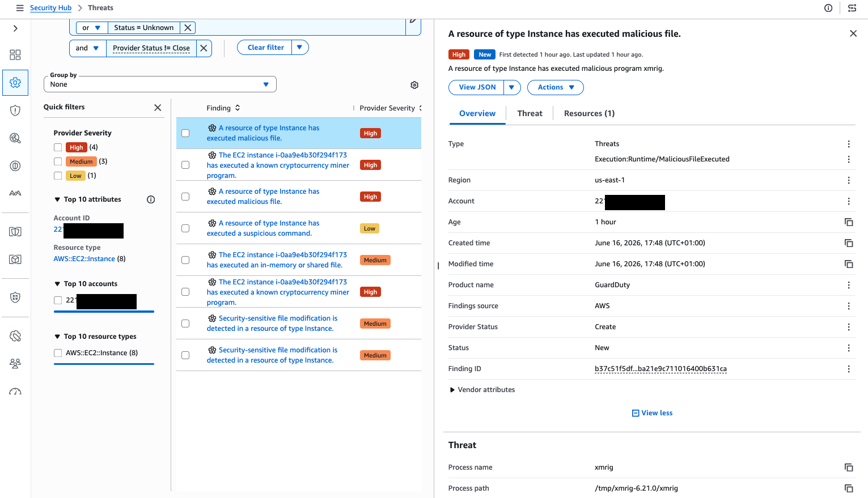Open options menu for Provider Status row
This screenshot has width=868, height=498.
[x=849, y=327]
